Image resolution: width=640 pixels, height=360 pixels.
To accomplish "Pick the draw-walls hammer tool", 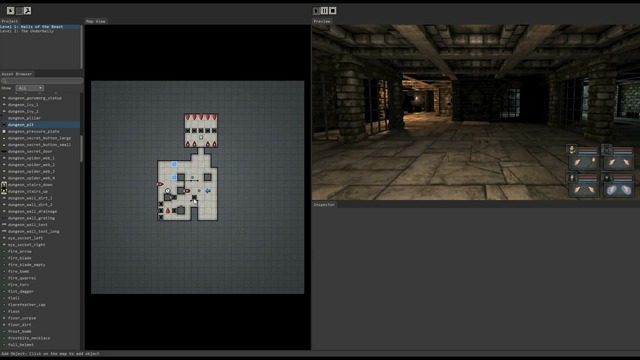I will (27, 11).
